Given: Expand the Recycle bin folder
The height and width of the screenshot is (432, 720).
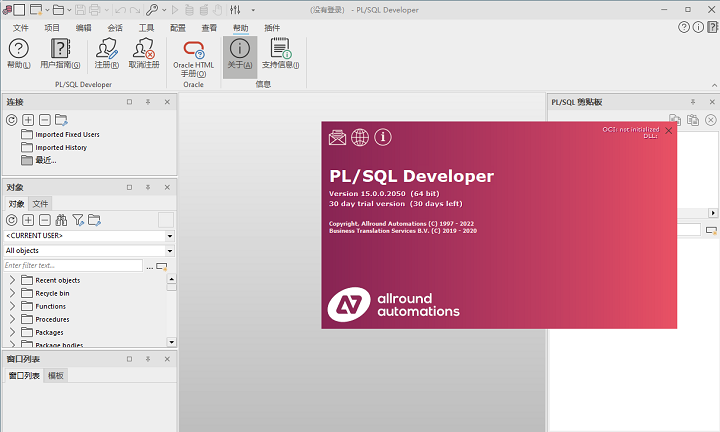Looking at the screenshot, I should [x=12, y=293].
